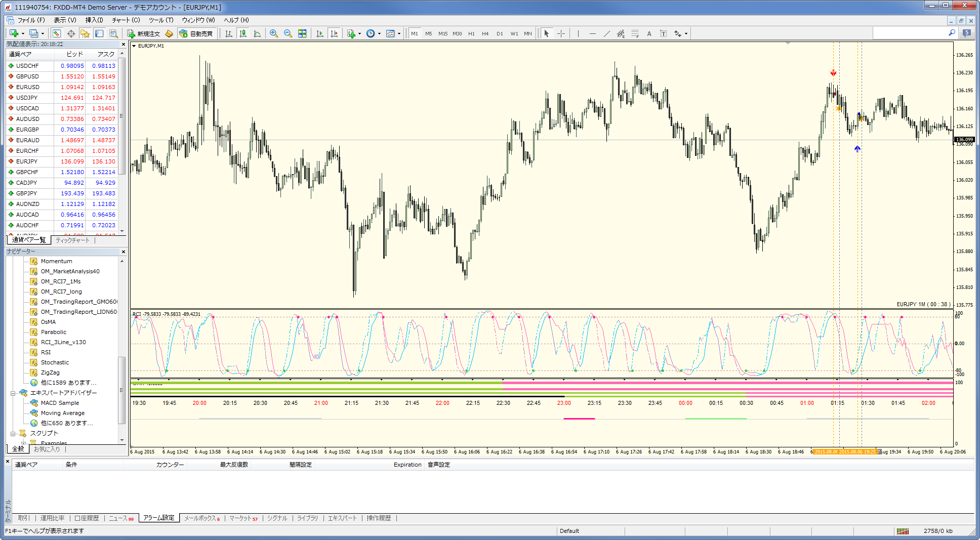Select the ZigZag indicator

pos(50,372)
